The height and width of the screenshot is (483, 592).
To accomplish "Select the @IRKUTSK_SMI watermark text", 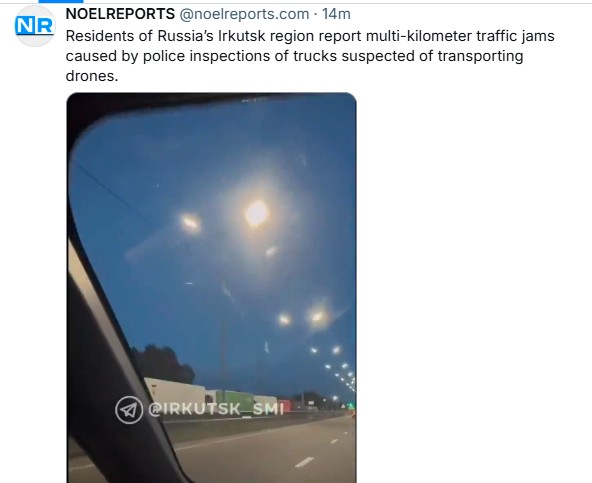I will pyautogui.click(x=216, y=409).
